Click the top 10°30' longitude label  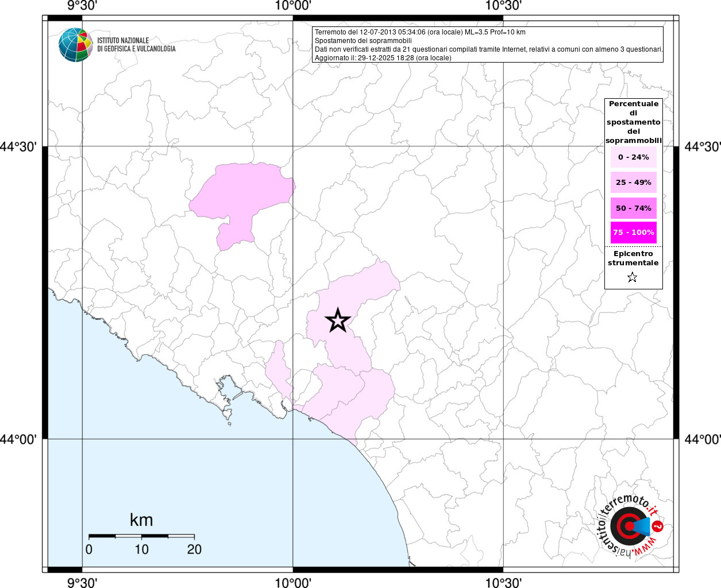coord(503,6)
